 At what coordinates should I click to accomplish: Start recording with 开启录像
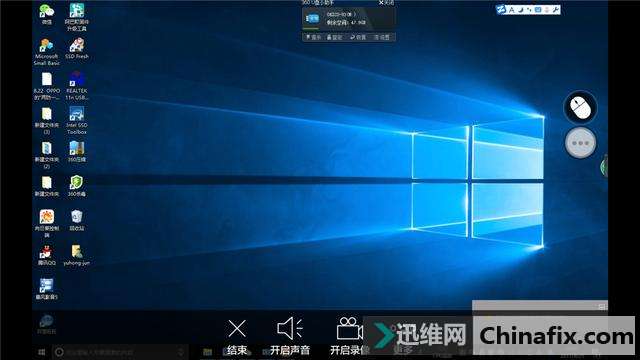click(x=349, y=336)
